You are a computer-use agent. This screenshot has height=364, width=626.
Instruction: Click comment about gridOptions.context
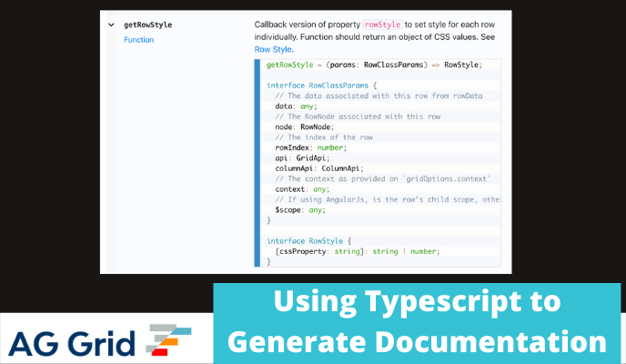[382, 178]
